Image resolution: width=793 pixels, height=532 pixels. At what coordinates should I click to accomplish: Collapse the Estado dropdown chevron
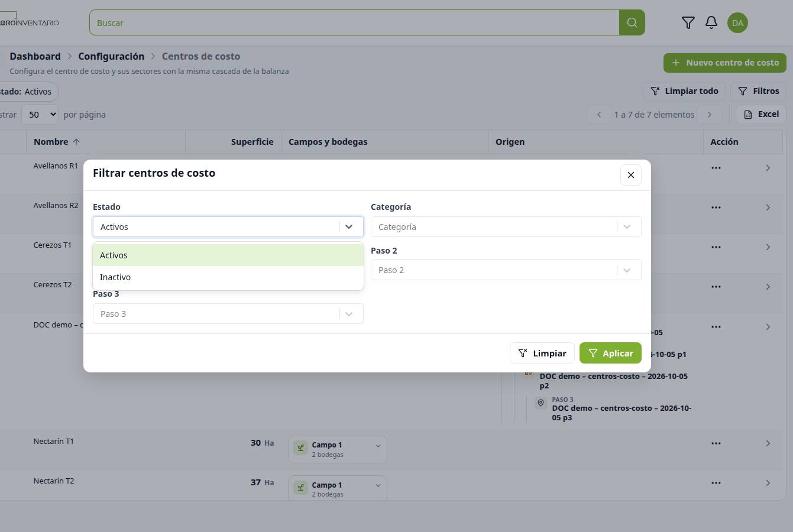(x=349, y=227)
